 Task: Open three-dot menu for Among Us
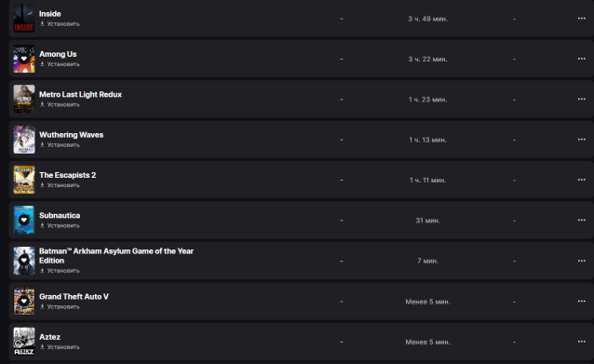click(x=582, y=59)
